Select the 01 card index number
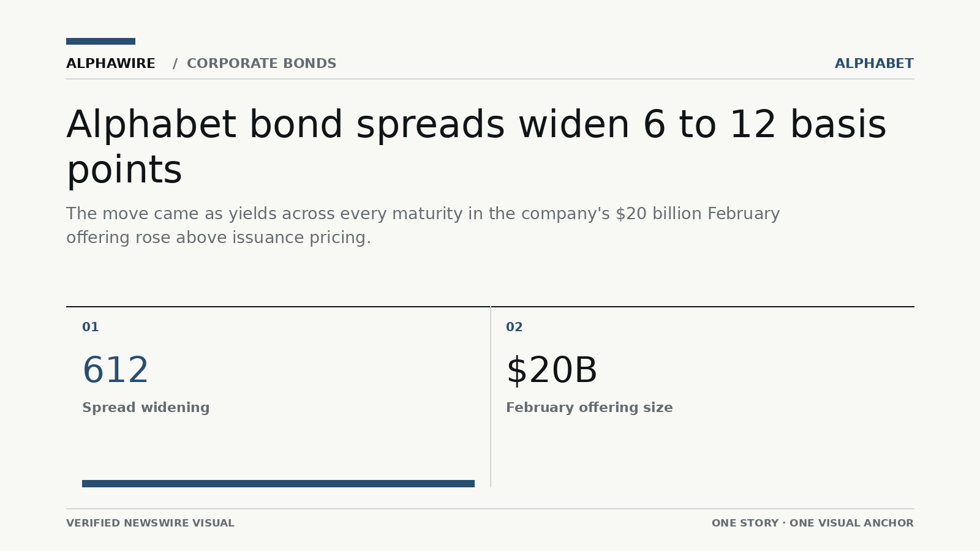980x551 pixels. click(x=91, y=328)
